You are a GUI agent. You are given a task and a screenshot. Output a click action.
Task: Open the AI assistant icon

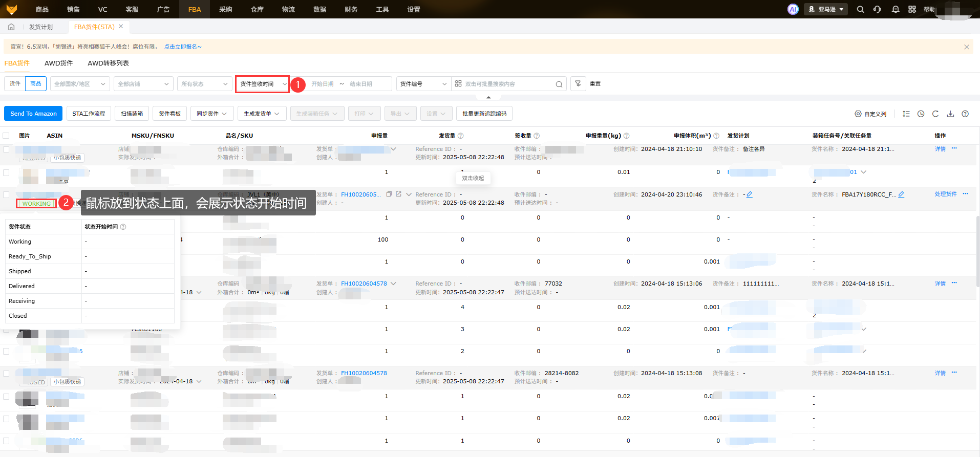tap(793, 9)
